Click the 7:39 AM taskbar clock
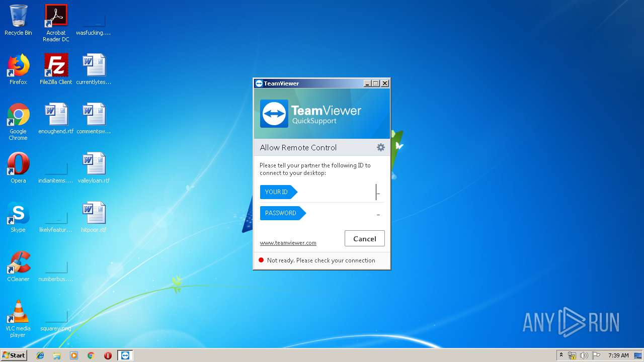The image size is (644, 362). [x=618, y=355]
